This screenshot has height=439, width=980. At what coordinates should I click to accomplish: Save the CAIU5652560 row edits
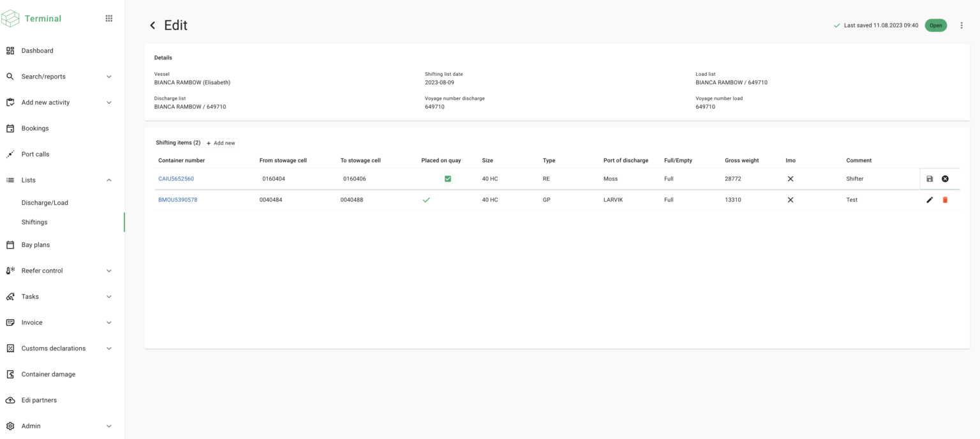coord(930,179)
